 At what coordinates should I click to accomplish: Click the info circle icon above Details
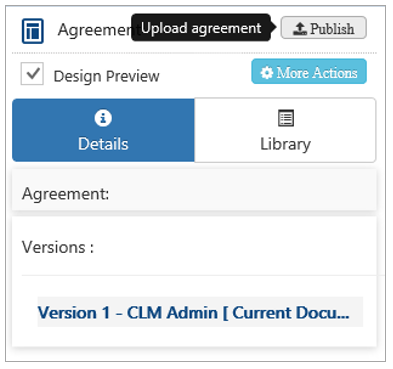(x=103, y=118)
